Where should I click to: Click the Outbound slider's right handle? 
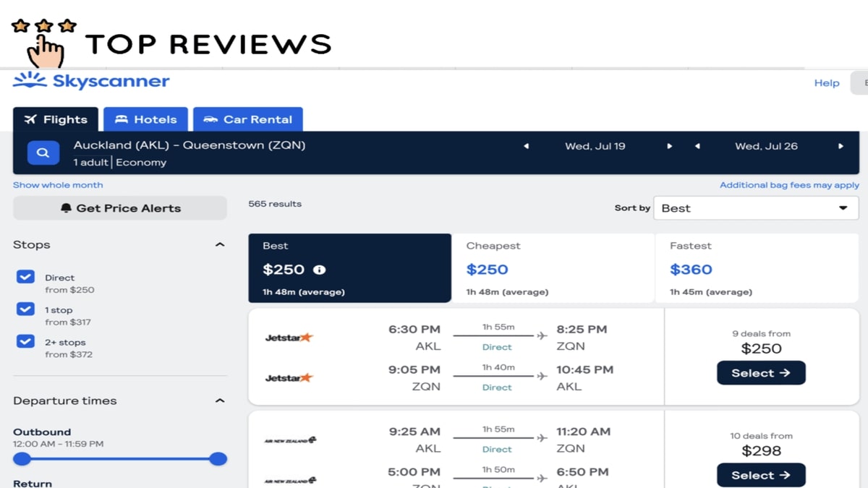(x=218, y=459)
